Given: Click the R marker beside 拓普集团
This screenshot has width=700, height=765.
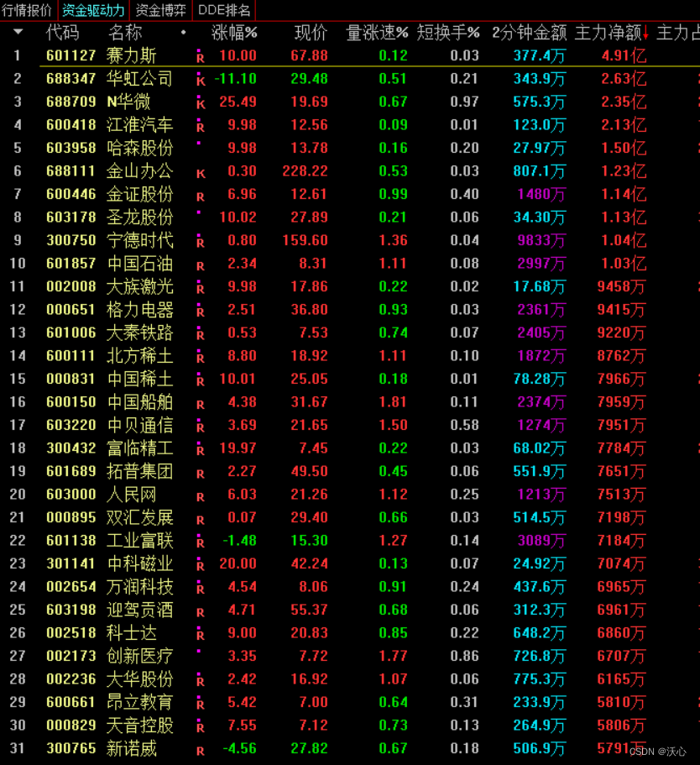Looking at the screenshot, I should (200, 474).
